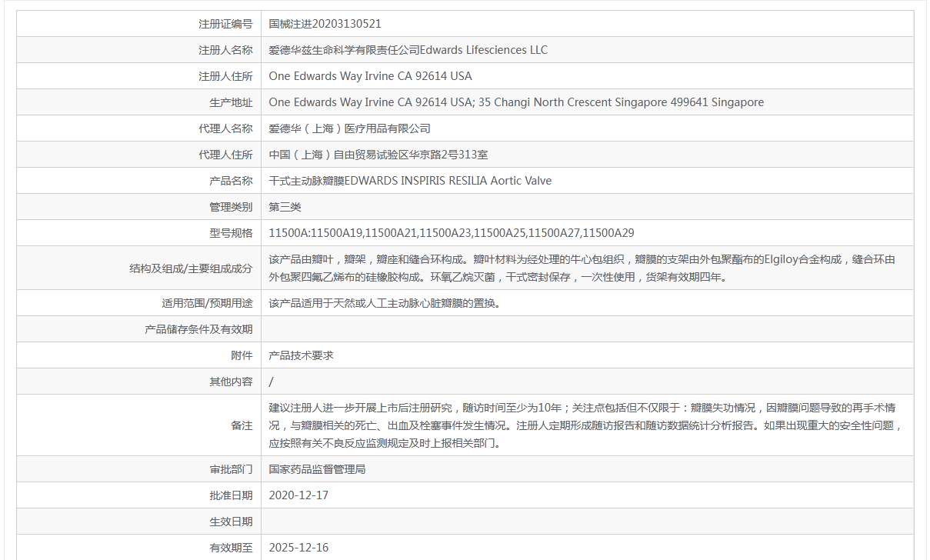The height and width of the screenshot is (560, 930).
Task: Click the label 注册证编号
Action: point(225,24)
